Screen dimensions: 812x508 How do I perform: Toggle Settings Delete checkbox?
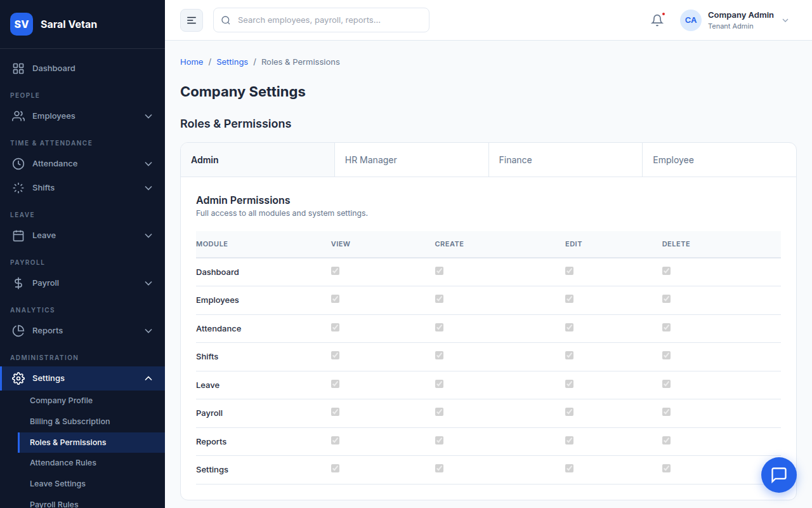666,469
